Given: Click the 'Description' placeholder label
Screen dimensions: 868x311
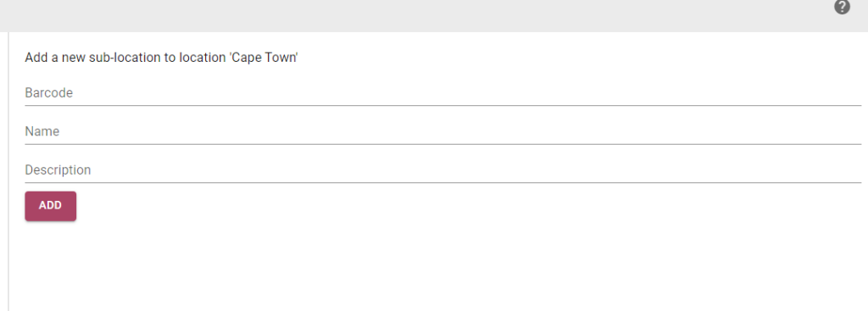Looking at the screenshot, I should (58, 170).
